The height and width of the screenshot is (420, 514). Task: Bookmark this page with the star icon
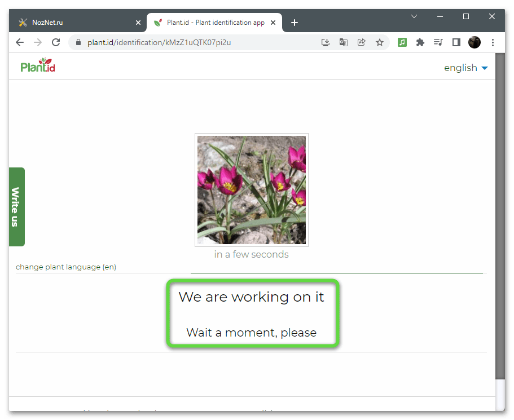click(x=380, y=42)
